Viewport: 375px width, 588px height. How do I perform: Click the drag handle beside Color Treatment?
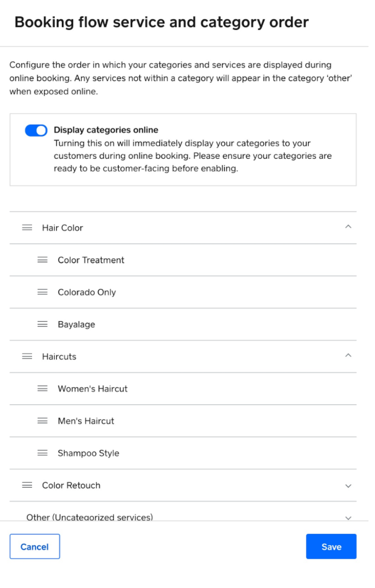click(x=42, y=260)
